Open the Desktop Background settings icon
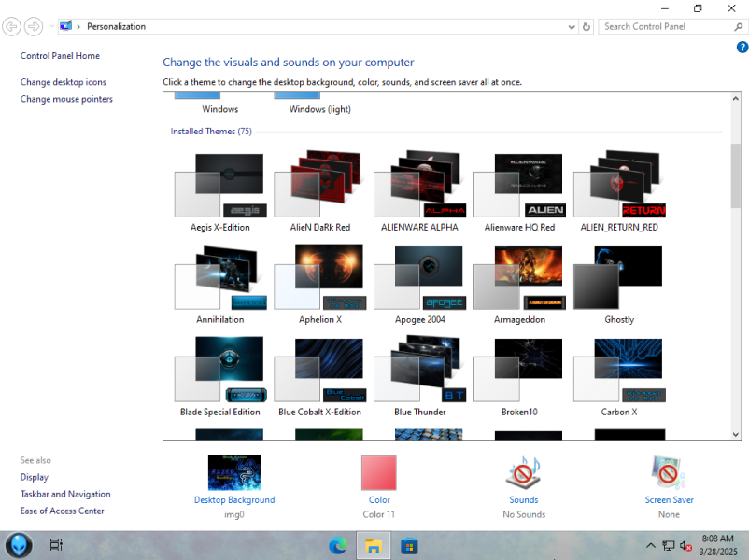The width and height of the screenshot is (749, 560). [234, 472]
